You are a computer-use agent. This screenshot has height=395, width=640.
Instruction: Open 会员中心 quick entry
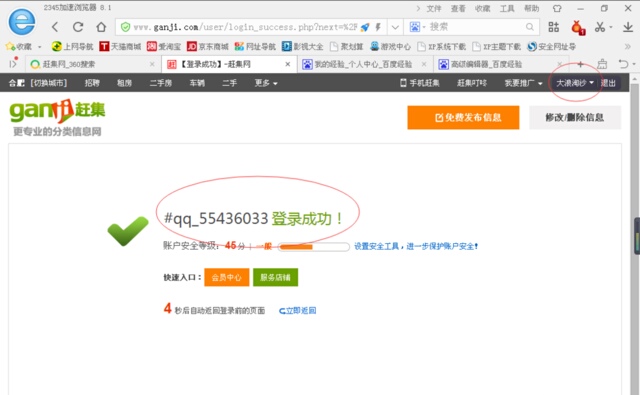pyautogui.click(x=227, y=277)
